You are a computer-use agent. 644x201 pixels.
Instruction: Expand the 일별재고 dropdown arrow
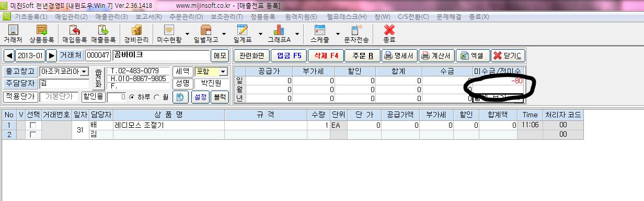coord(224,33)
